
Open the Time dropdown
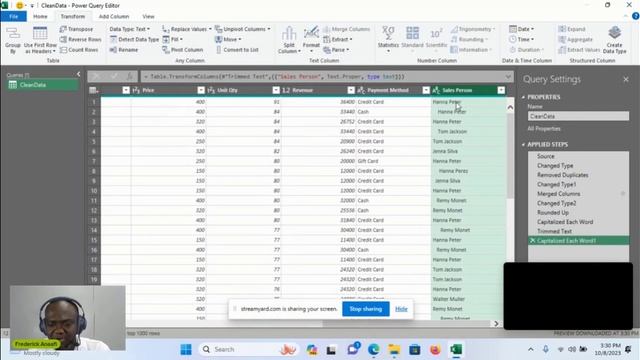pyautogui.click(x=522, y=39)
